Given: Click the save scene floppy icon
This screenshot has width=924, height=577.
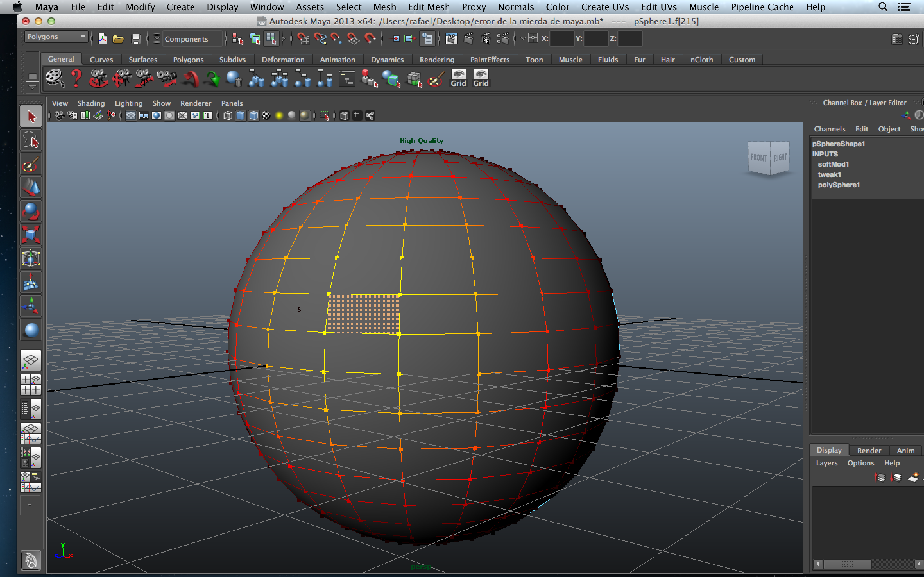Looking at the screenshot, I should point(135,39).
